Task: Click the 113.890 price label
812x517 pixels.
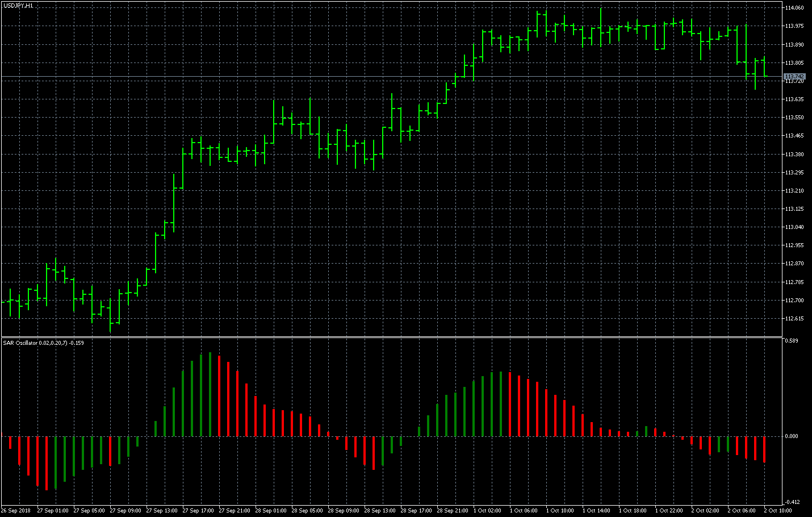Action: click(794, 44)
